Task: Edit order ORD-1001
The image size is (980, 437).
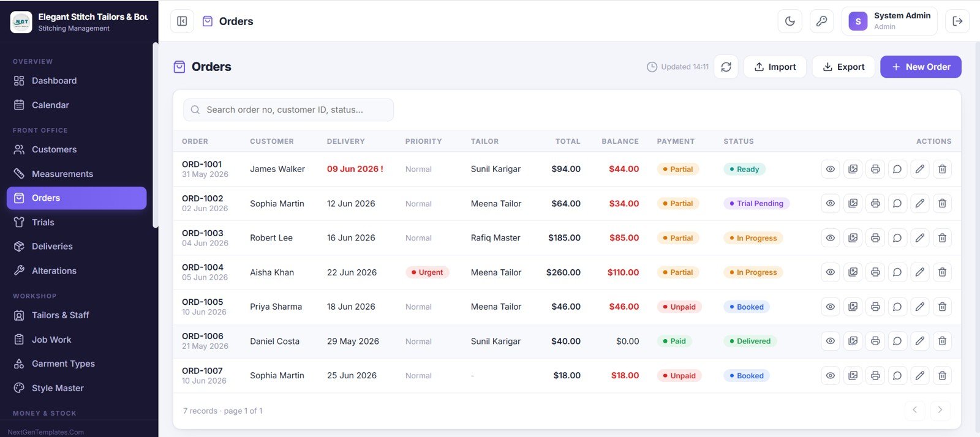Action: click(920, 169)
